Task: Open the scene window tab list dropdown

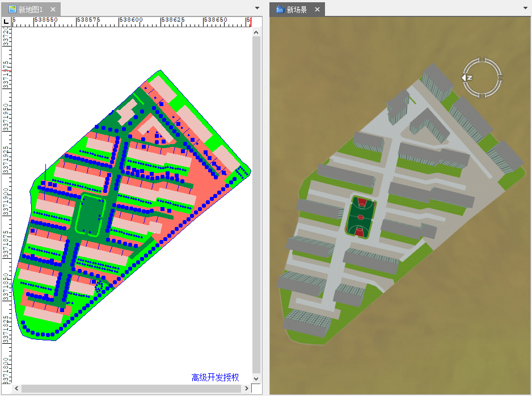Action: pos(526,8)
